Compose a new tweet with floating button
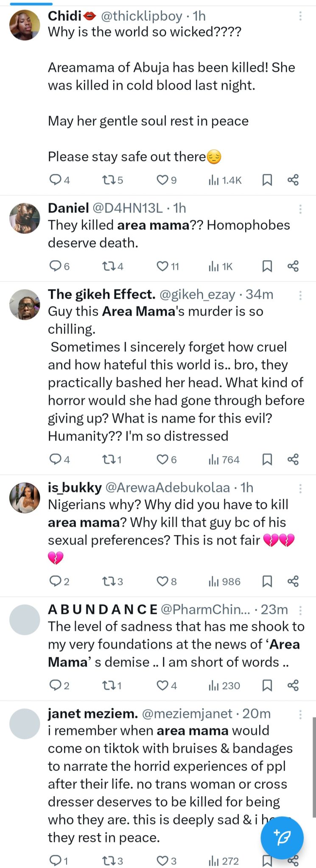Screen dimensions: 316x868 pyautogui.click(x=282, y=837)
